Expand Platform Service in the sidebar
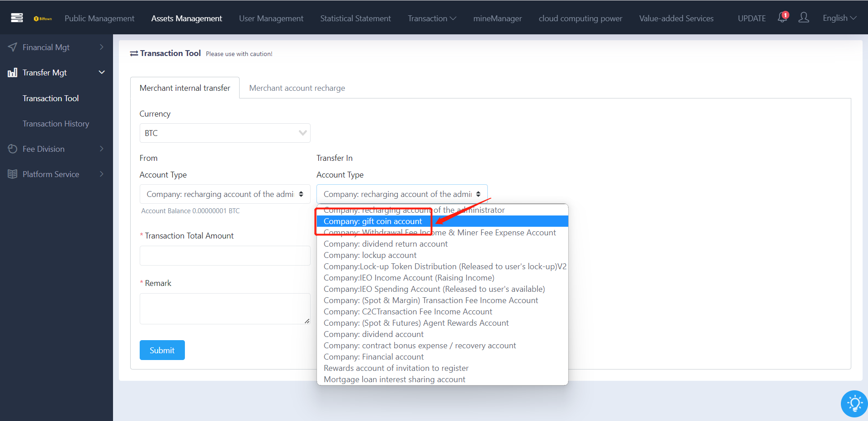 pyautogui.click(x=57, y=174)
